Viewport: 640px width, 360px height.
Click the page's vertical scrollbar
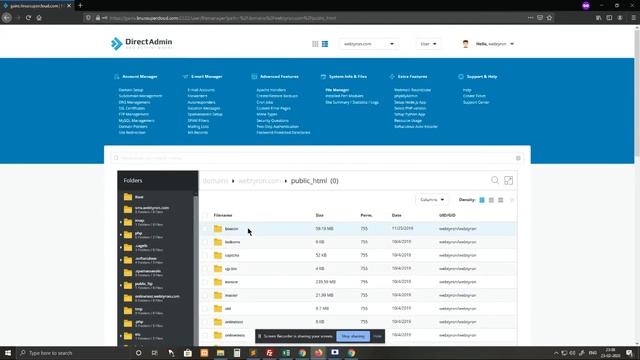click(637, 94)
